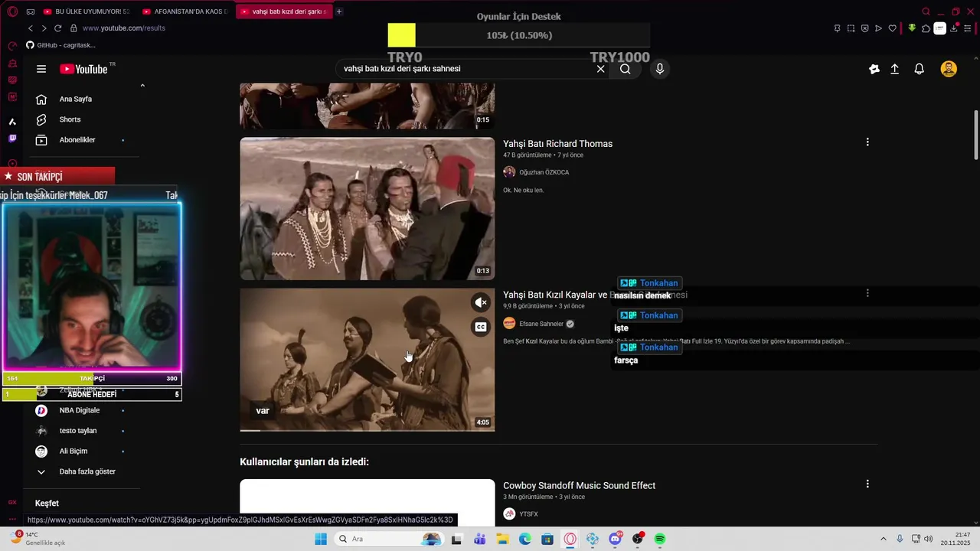This screenshot has width=980, height=551.
Task: Open Microsoft Edge from taskbar
Action: (525, 540)
